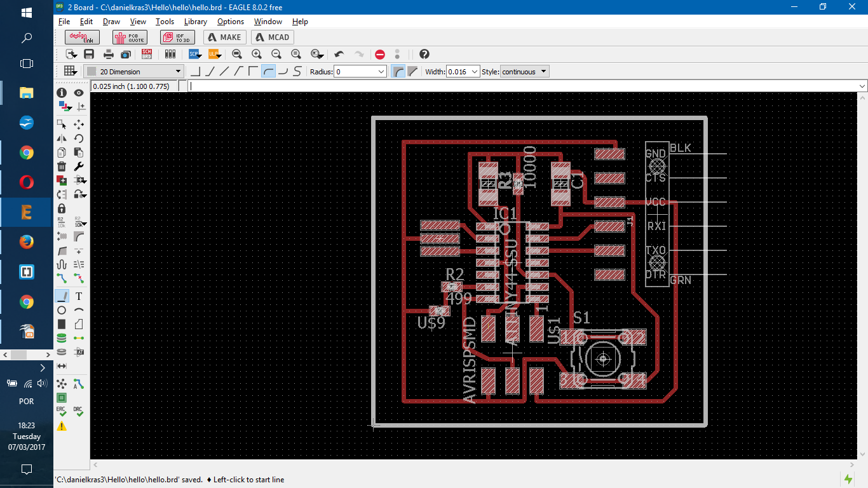Open the Info tool
This screenshot has height=488, width=868.
tap(62, 93)
